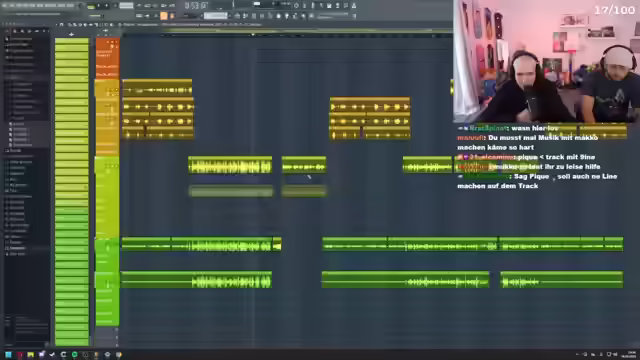Click the first green block in picker panel

click(x=71, y=41)
